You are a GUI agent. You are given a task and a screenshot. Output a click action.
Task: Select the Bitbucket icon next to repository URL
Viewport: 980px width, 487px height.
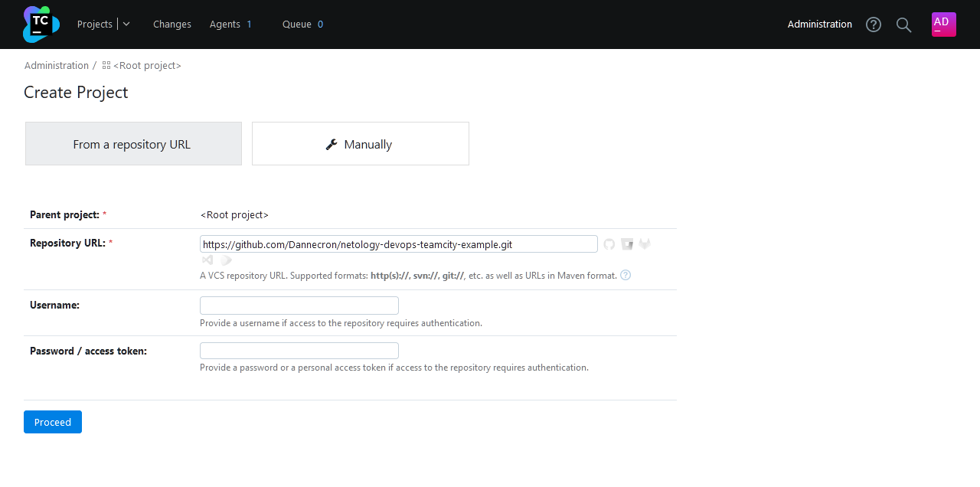[x=627, y=243]
